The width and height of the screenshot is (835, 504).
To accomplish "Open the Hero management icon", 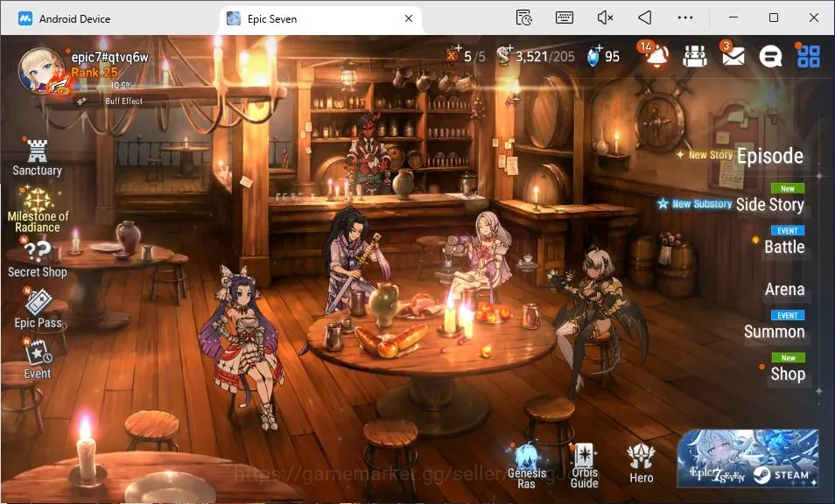I will pyautogui.click(x=642, y=464).
